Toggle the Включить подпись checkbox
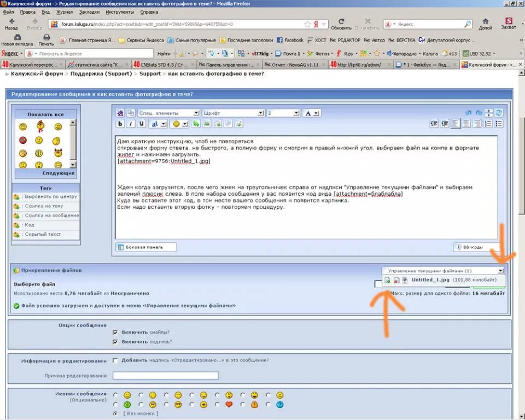This screenshot has width=525, height=420. (x=115, y=342)
